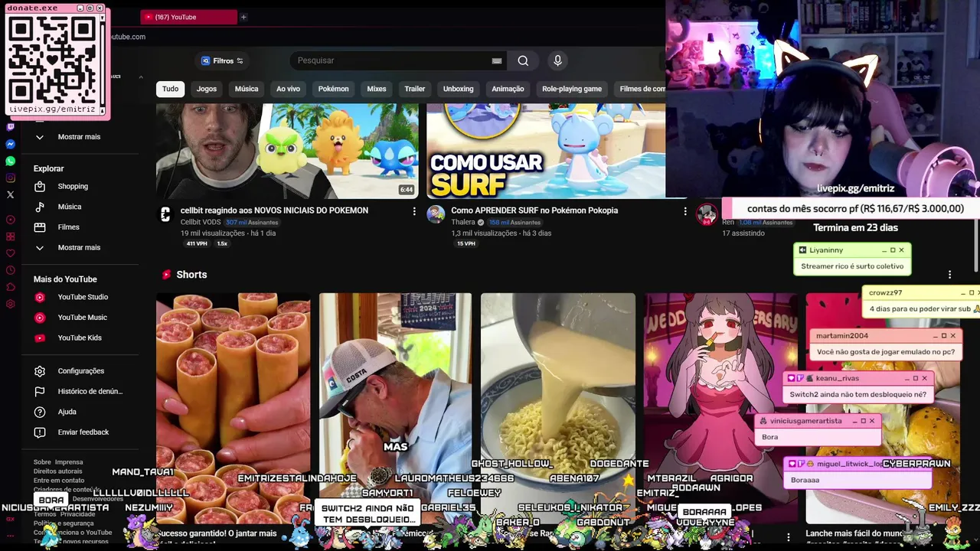Viewport: 980px width, 551px height.
Task: Activate voice search microphone
Action: [557, 60]
